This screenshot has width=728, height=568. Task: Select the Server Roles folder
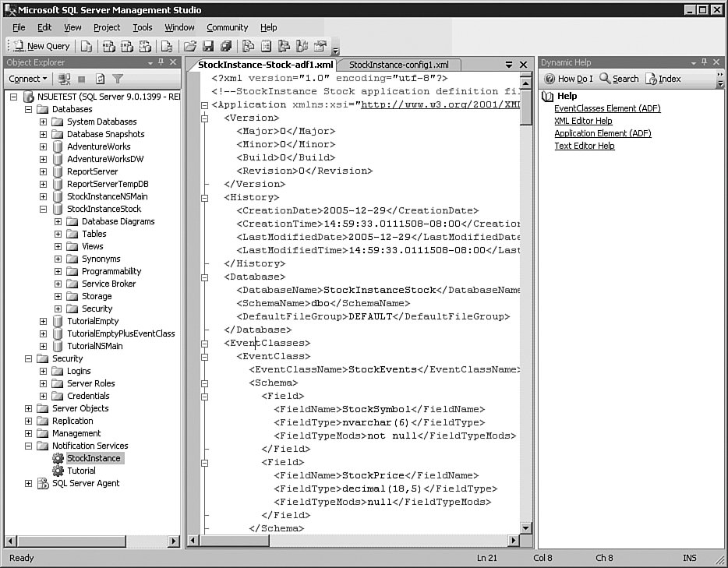coord(91,383)
